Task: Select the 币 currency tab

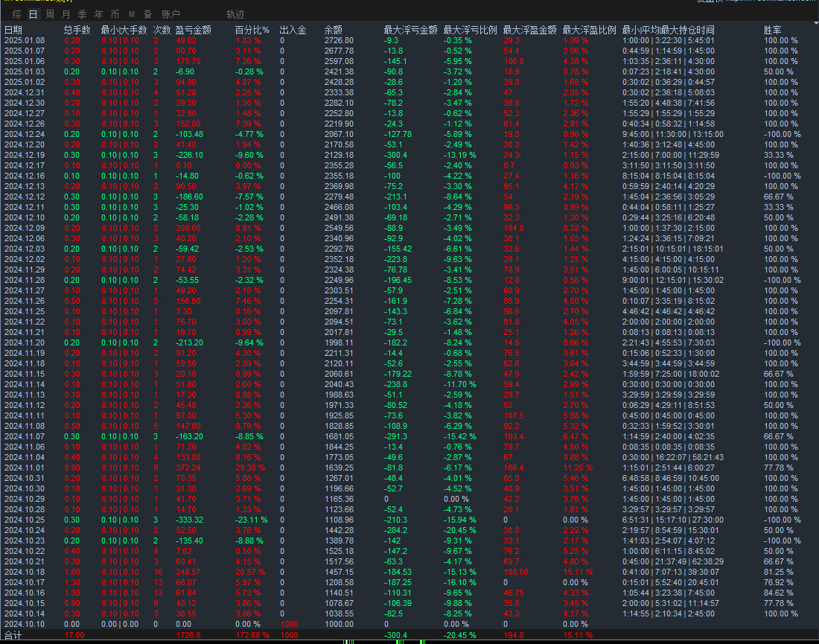Action: point(115,15)
